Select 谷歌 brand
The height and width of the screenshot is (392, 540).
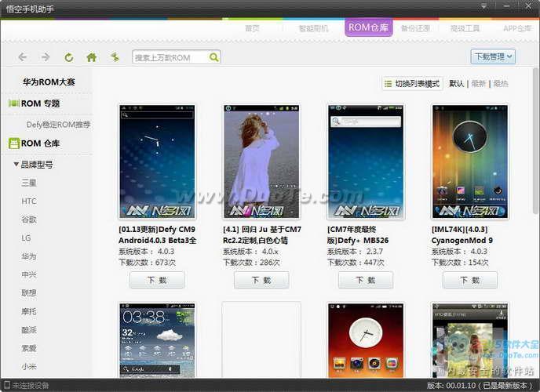[29, 220]
